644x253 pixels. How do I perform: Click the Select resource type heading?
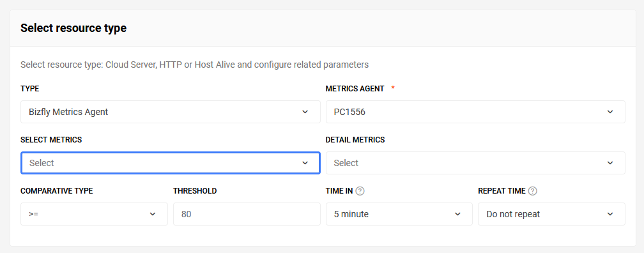(x=73, y=28)
